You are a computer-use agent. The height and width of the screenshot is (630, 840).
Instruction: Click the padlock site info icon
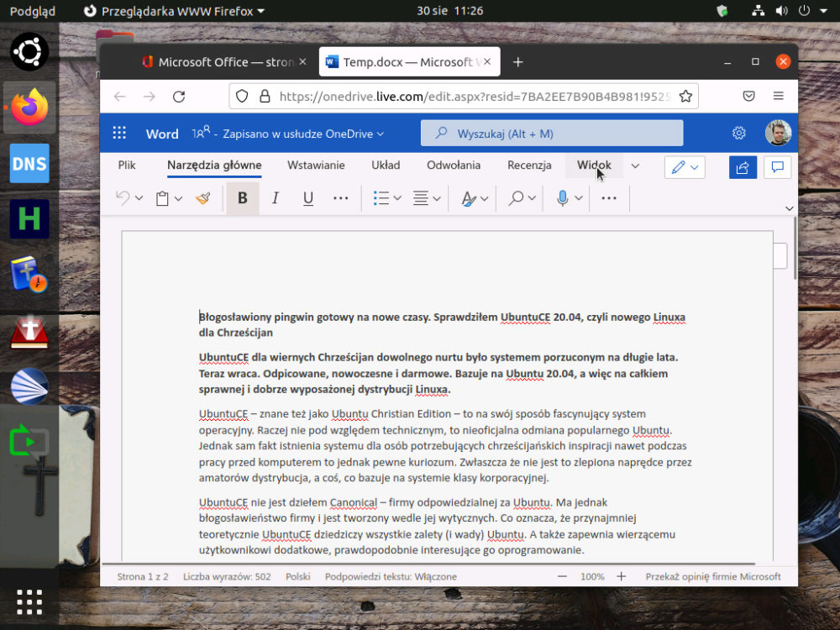click(x=265, y=97)
